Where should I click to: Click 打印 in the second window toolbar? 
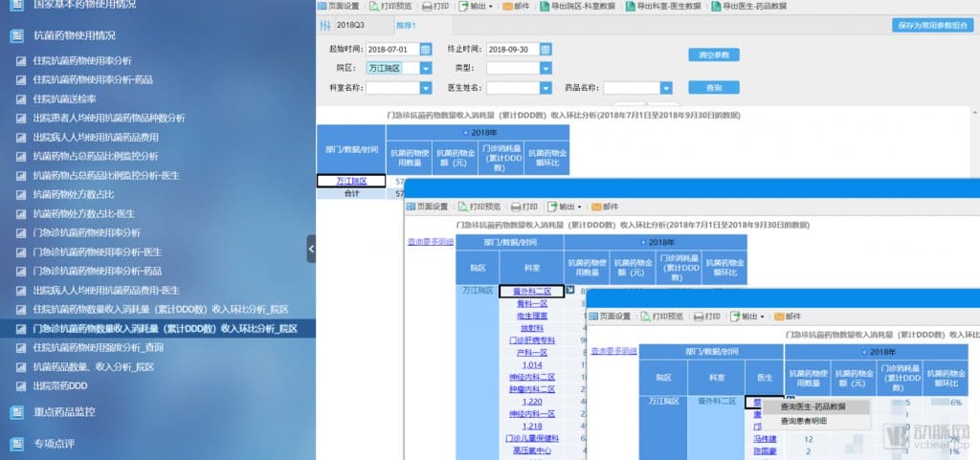524,207
